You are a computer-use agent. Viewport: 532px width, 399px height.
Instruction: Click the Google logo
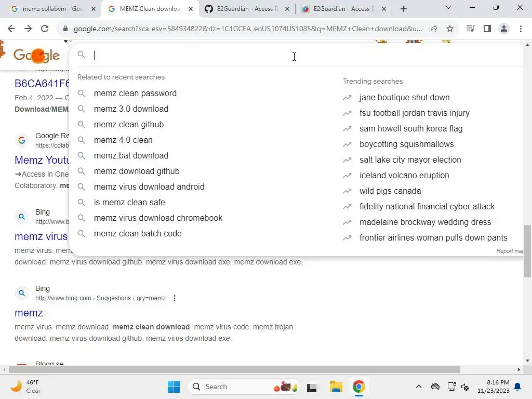pyautogui.click(x=36, y=55)
